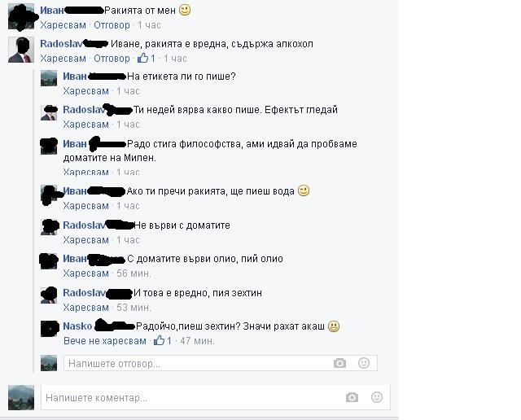Click the smiley after 'Ракията от мен'
Viewport: 521px width, 420px height.
coord(185,10)
